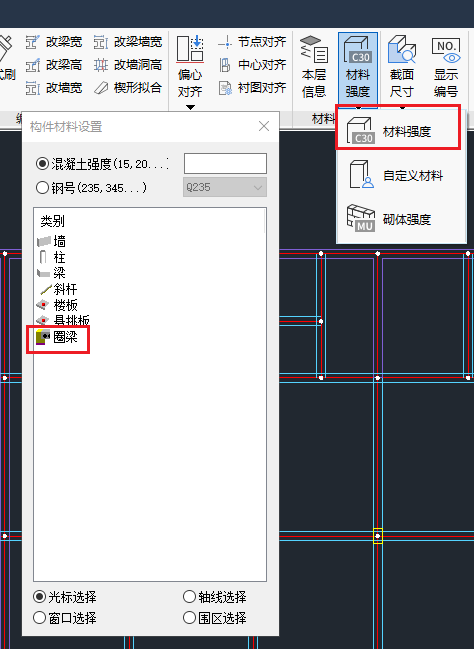474x649 pixels.
Task: Click the concrete strength input field
Action: tap(225, 163)
